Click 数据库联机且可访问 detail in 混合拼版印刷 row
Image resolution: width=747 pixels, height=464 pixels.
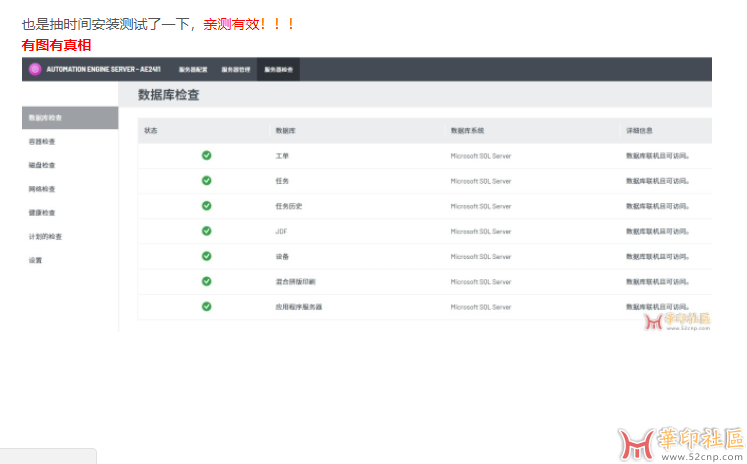coord(658,282)
